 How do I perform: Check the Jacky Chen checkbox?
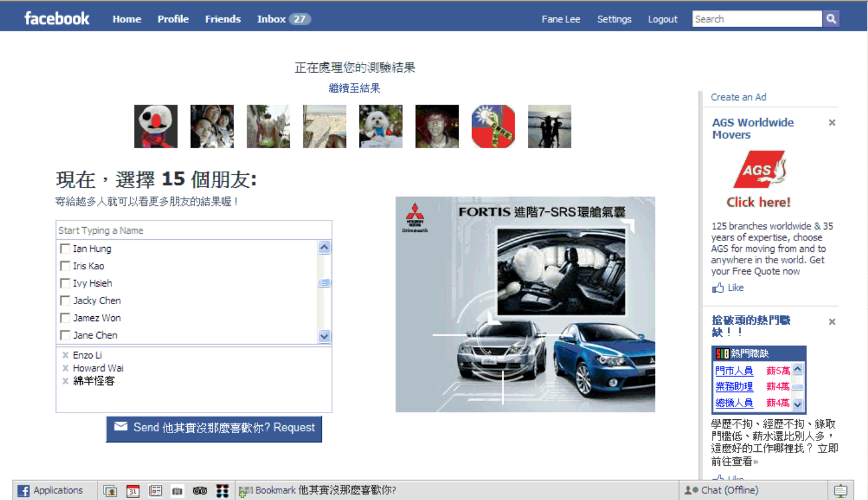(x=65, y=301)
